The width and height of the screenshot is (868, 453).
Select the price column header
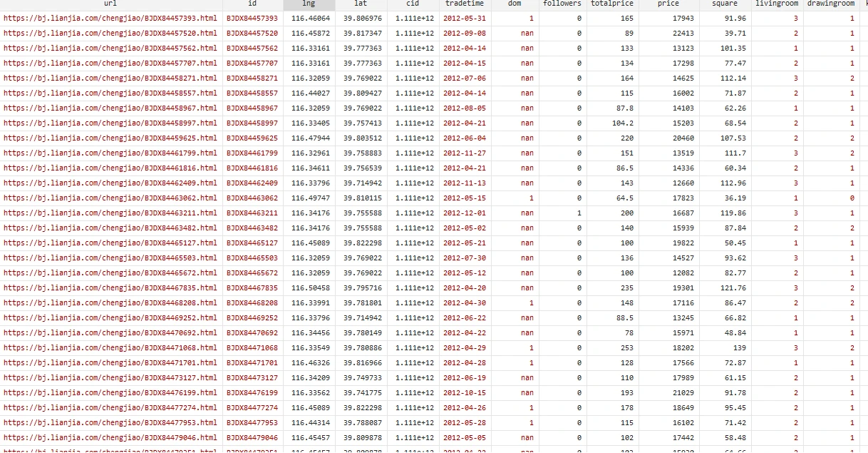[668, 4]
